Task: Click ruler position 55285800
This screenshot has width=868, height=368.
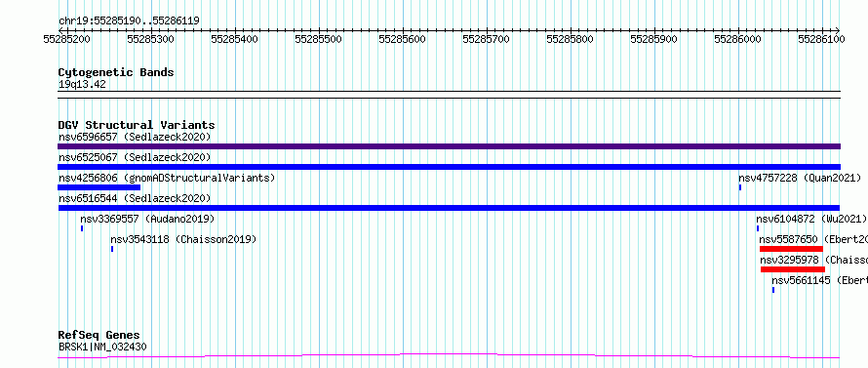Action: 570,39
